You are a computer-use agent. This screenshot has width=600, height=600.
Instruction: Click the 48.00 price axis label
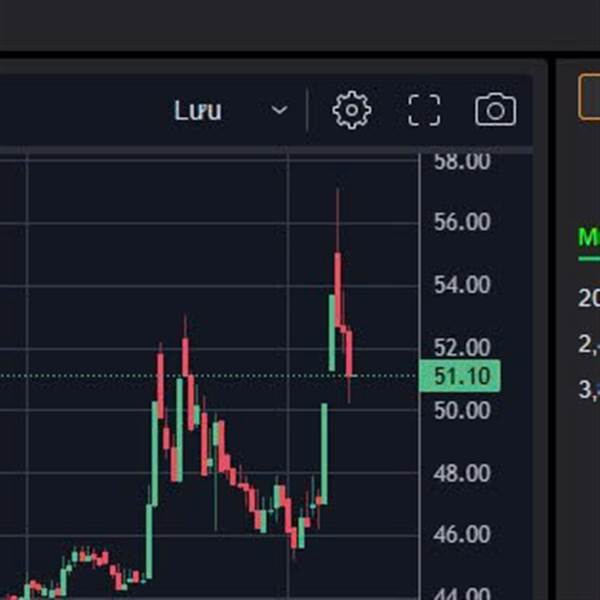pos(462,473)
